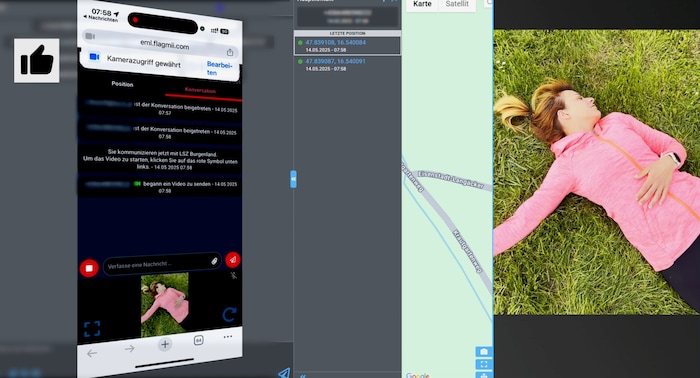Open browser more options menu
The image size is (700, 378).
228,336
